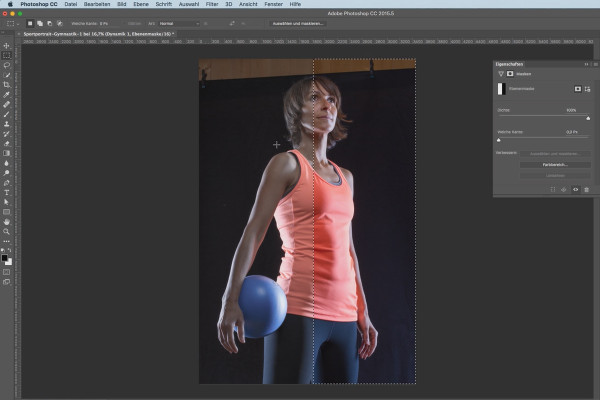Viewport: 600px width, 400px height.
Task: Click the Auswählen und maskieren button in options bar
Action: 298,23
